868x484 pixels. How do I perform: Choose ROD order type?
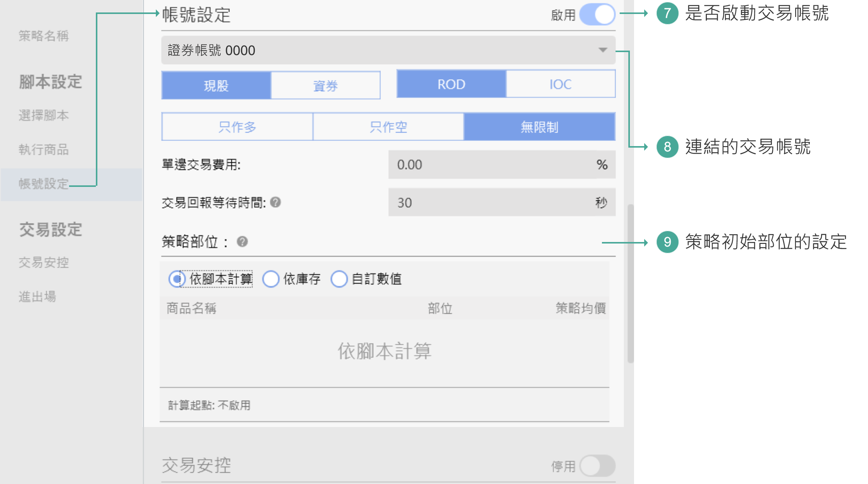[x=451, y=84]
